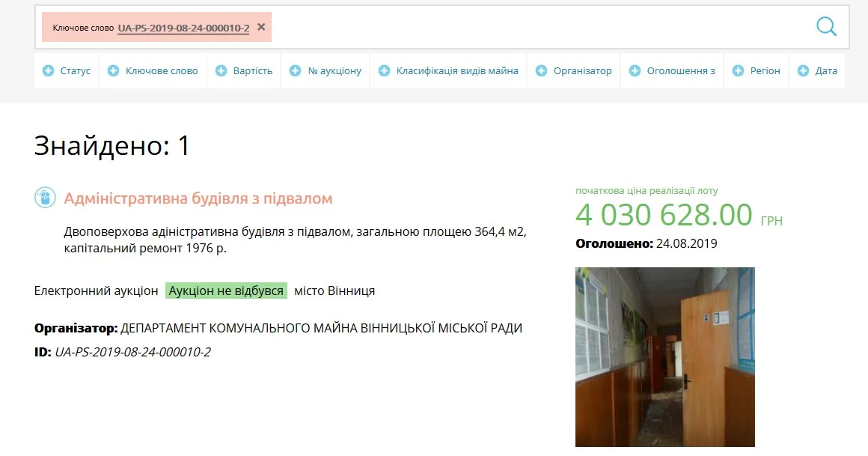Click the початкова ціна реалізації лоту label

tap(647, 191)
